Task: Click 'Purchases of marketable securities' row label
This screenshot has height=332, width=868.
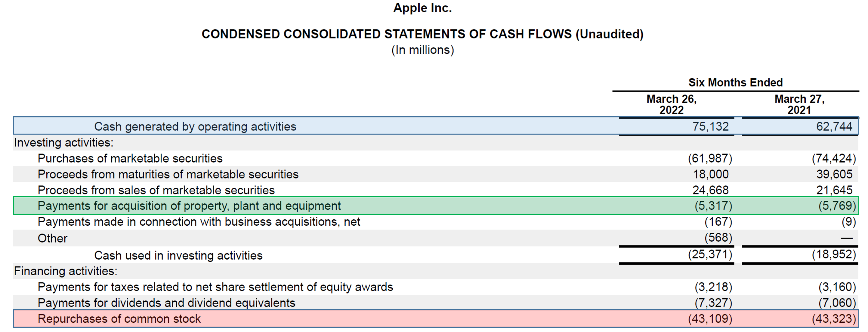Action: pos(130,158)
